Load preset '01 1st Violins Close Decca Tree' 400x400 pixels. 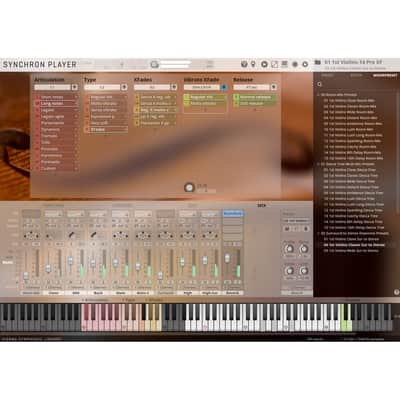pyautogui.click(x=350, y=170)
